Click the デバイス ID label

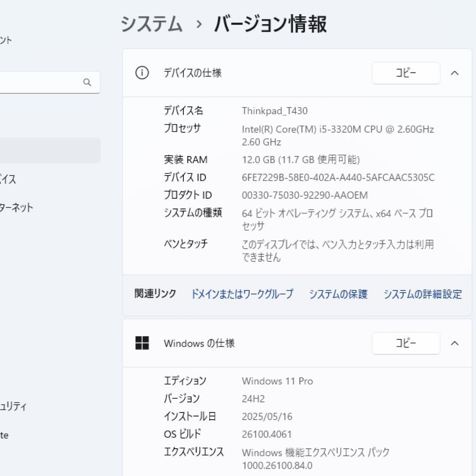coord(185,177)
